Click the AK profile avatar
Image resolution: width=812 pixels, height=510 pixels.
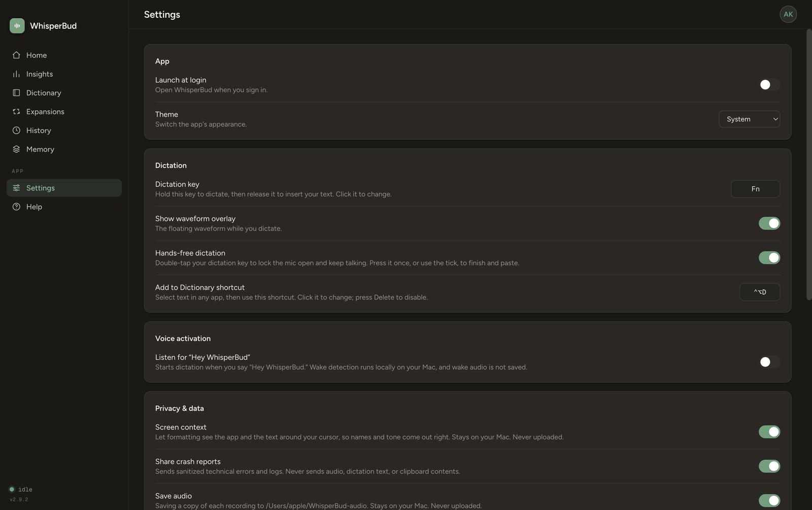pos(788,14)
